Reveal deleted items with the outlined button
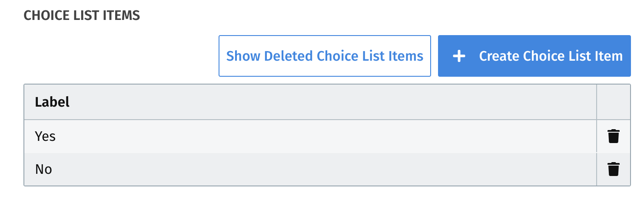 coord(325,56)
